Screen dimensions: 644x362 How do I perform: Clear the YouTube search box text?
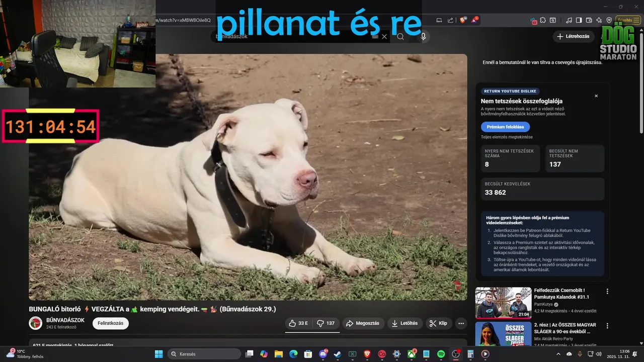click(x=384, y=37)
